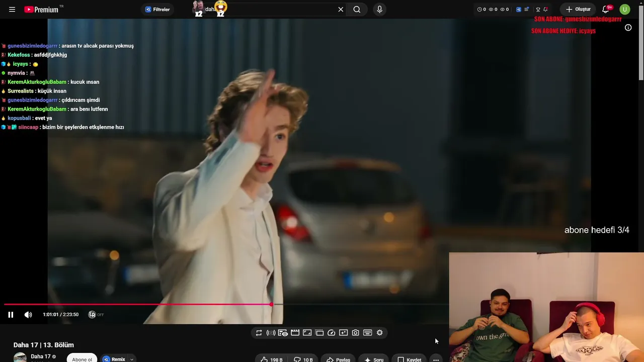Click chat username nymvia
This screenshot has height=362, width=644.
(16, 73)
